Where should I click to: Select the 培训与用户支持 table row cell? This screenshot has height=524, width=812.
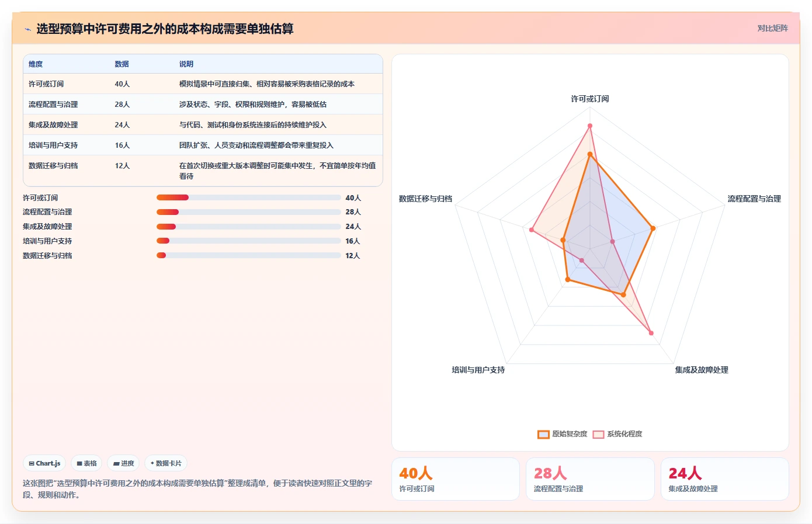click(53, 145)
